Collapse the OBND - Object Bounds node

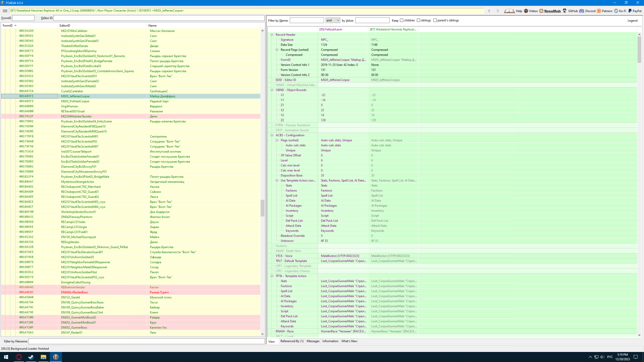point(272,90)
